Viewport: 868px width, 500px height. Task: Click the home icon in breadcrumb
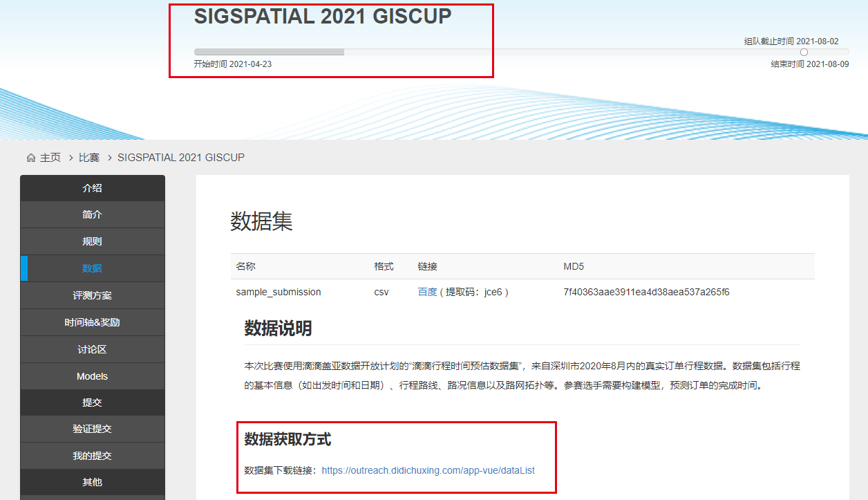(x=31, y=158)
